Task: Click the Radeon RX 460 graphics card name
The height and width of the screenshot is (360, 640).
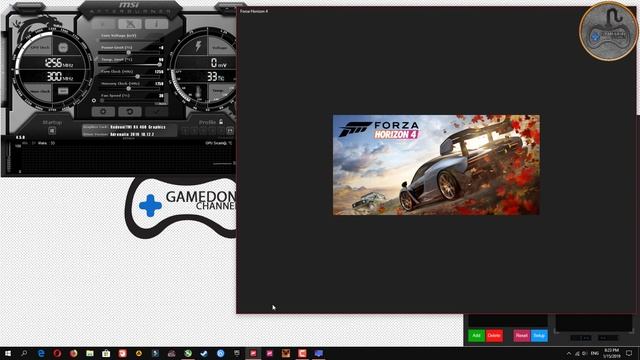Action: (138, 127)
